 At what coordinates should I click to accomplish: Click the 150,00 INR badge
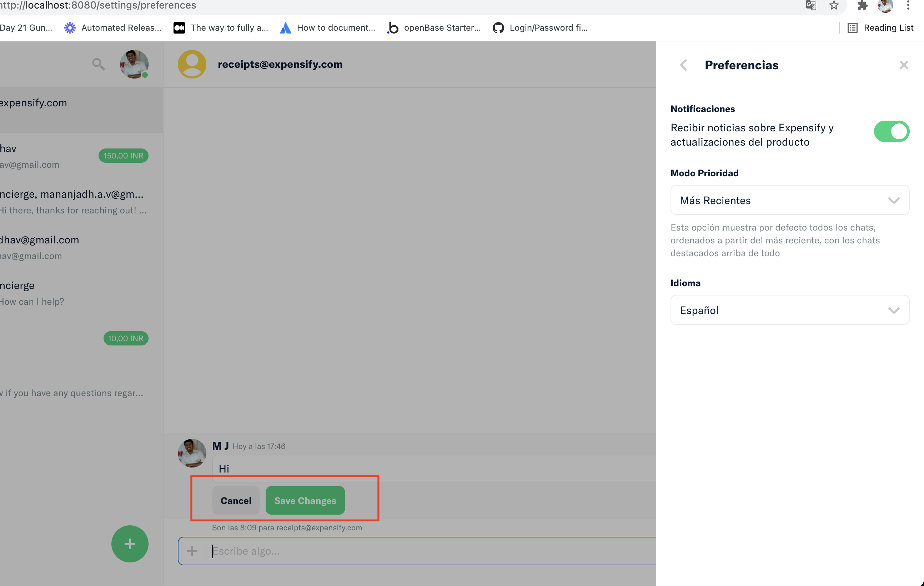pyautogui.click(x=123, y=155)
